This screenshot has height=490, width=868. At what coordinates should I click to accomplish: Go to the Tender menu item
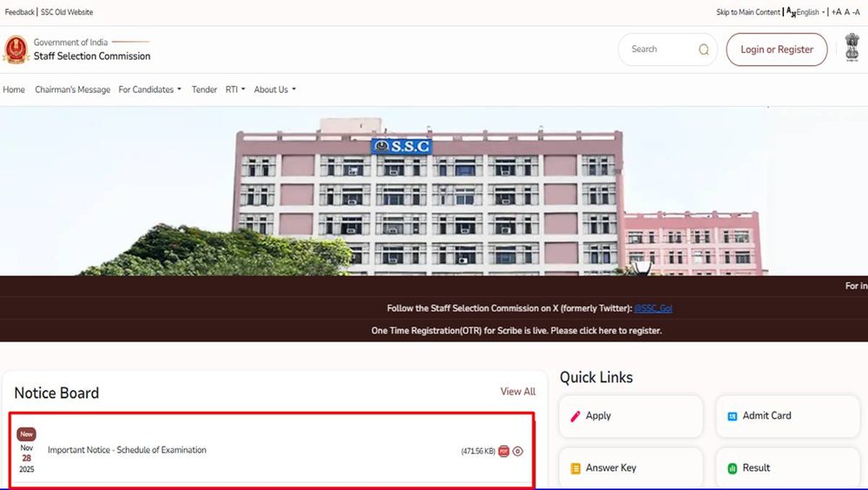204,89
